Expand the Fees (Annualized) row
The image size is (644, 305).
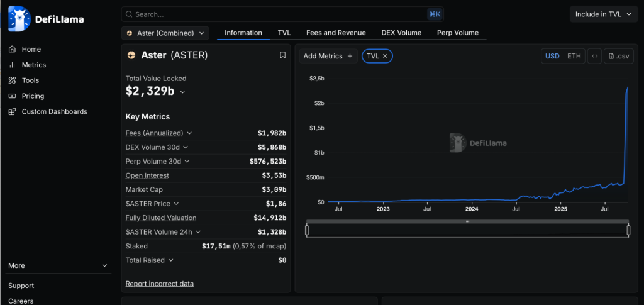189,133
